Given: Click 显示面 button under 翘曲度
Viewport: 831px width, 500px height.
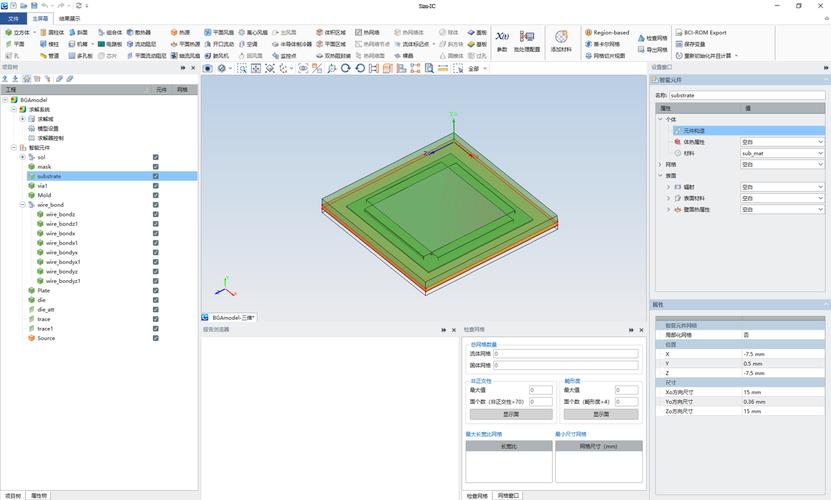Looking at the screenshot, I should coord(601,414).
